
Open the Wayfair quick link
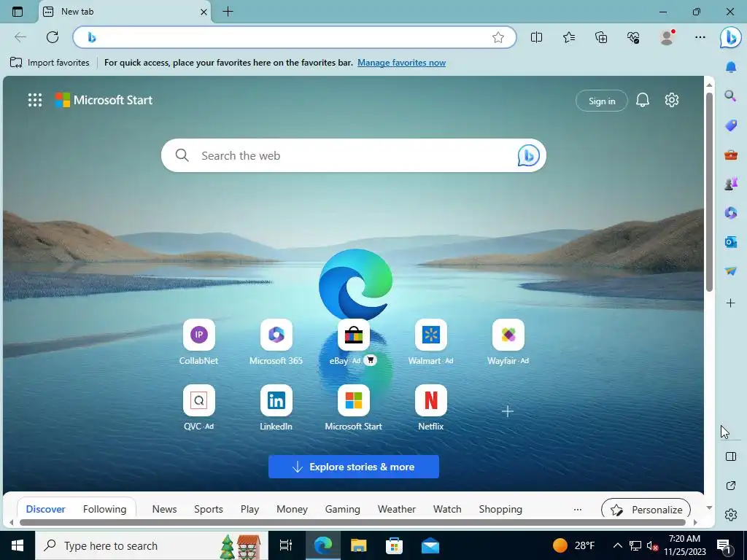point(508,343)
